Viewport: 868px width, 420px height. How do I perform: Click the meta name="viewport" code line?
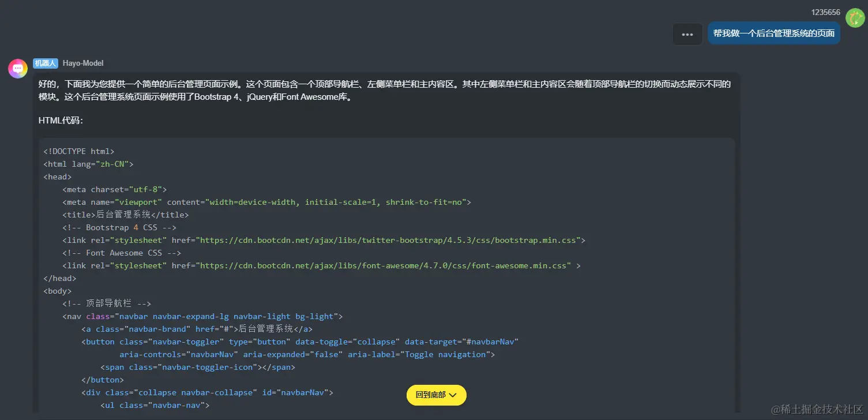click(267, 202)
